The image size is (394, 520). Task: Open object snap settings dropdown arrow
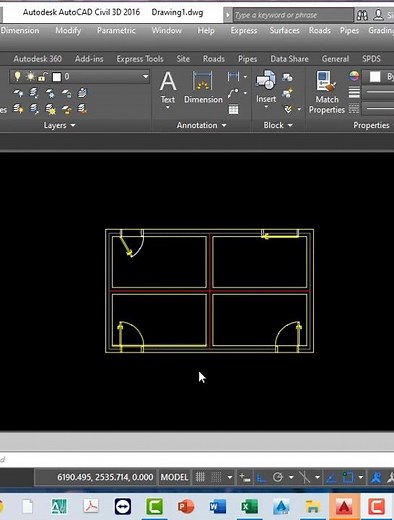point(360,477)
